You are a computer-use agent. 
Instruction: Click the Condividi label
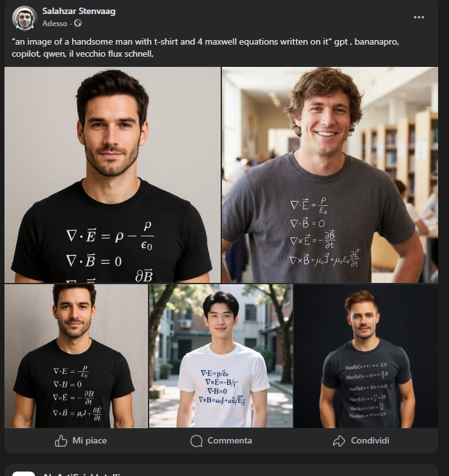pos(370,440)
